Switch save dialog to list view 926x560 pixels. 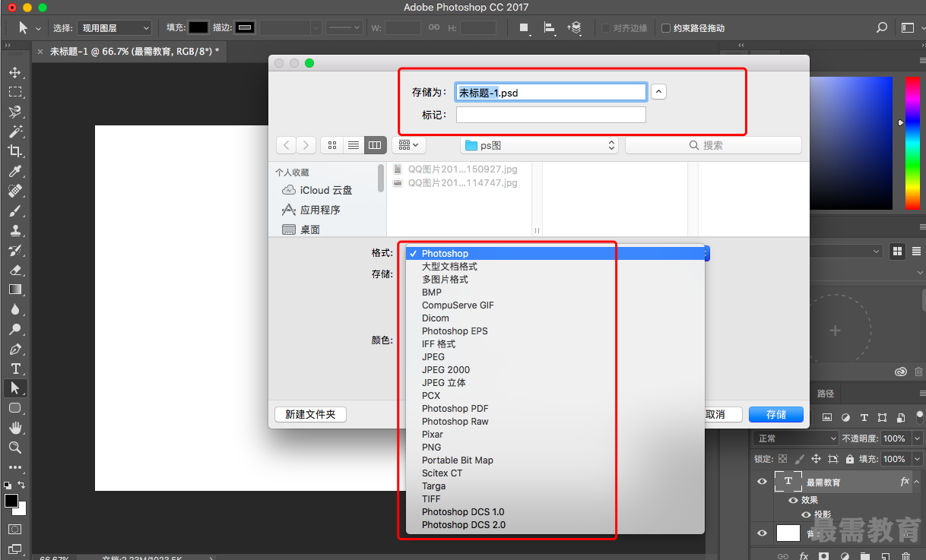(x=353, y=145)
